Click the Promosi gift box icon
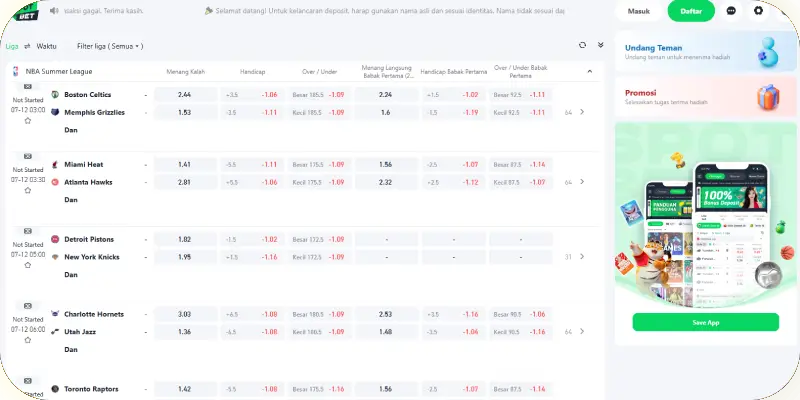Image resolution: width=800 pixels, height=400 pixels. [768, 97]
